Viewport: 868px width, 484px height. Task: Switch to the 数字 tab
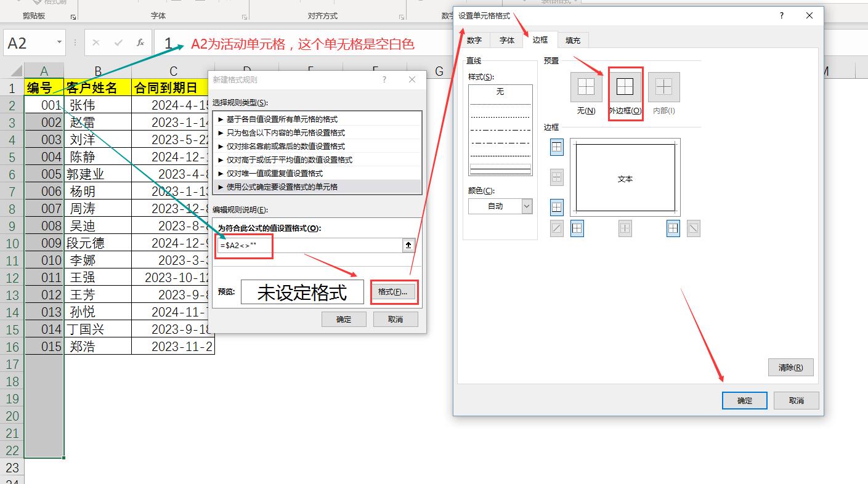click(474, 40)
